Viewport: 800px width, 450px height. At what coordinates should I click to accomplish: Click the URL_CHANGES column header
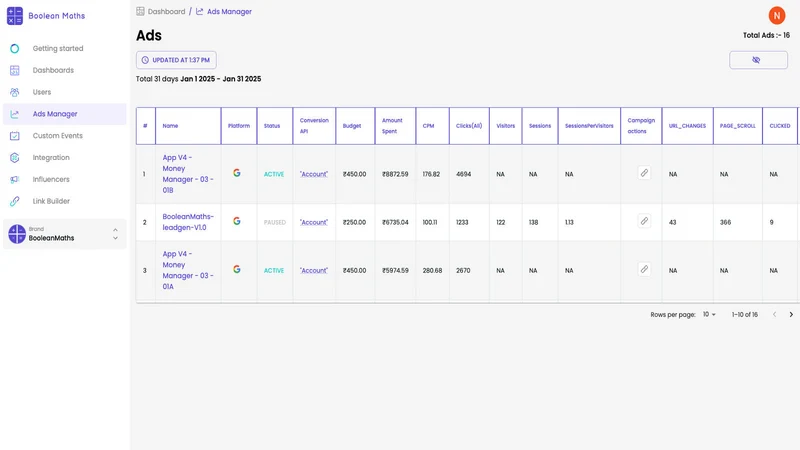click(x=687, y=126)
